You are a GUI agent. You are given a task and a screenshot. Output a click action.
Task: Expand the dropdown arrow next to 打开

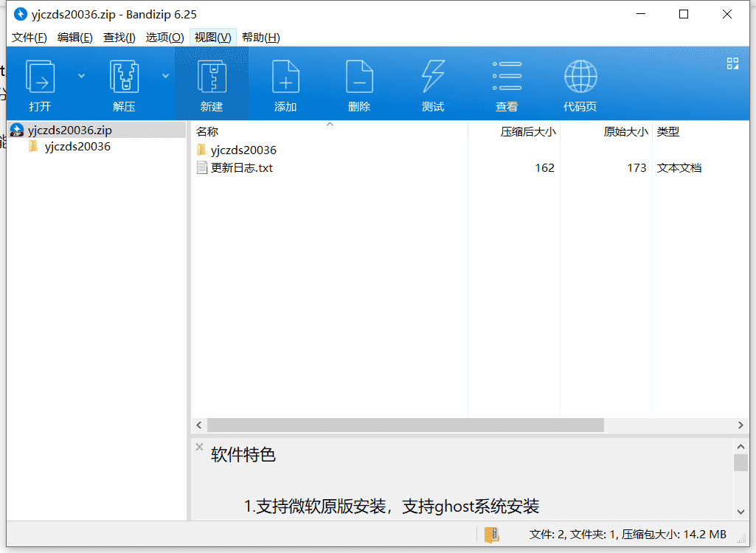81,76
